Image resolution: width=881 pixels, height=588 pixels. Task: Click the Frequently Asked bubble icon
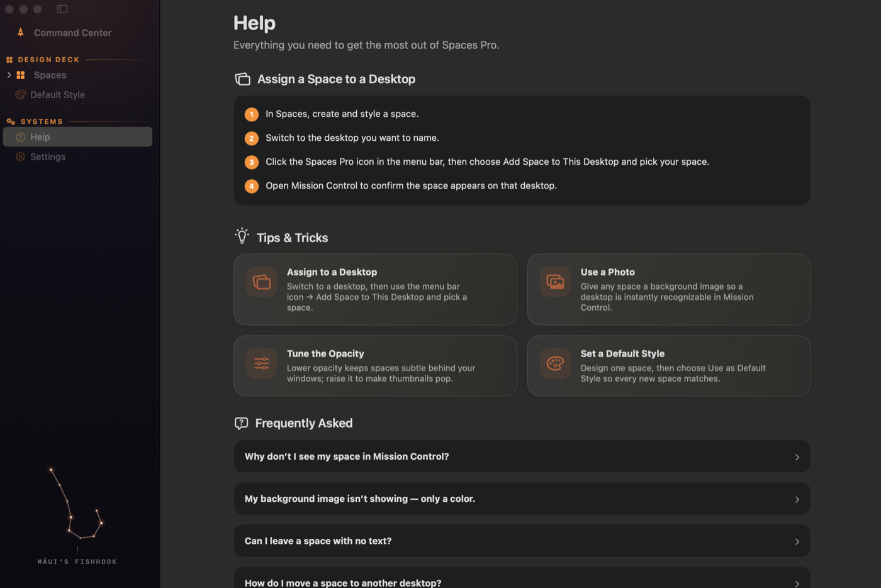click(x=241, y=423)
